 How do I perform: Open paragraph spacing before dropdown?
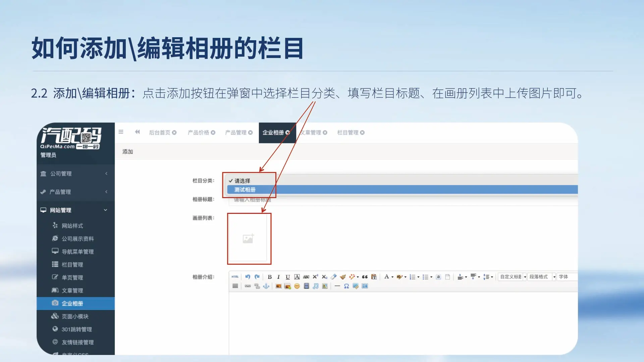pos(466,277)
